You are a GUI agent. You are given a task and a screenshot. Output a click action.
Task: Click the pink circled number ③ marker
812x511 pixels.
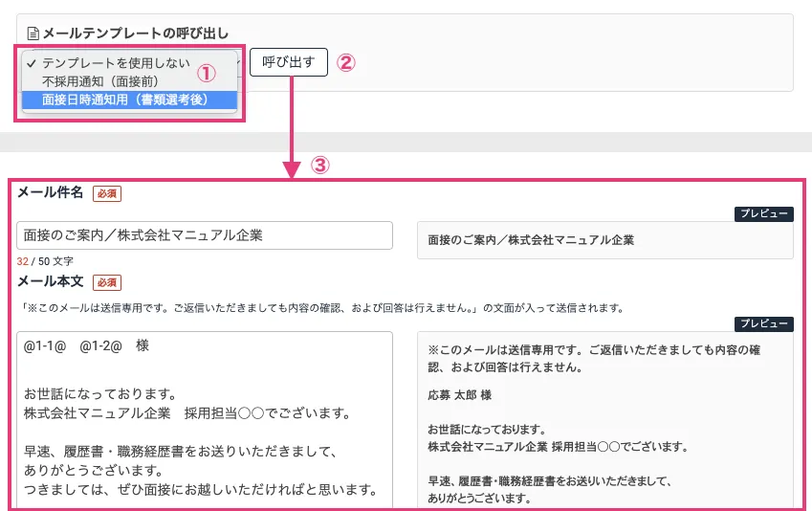point(320,165)
